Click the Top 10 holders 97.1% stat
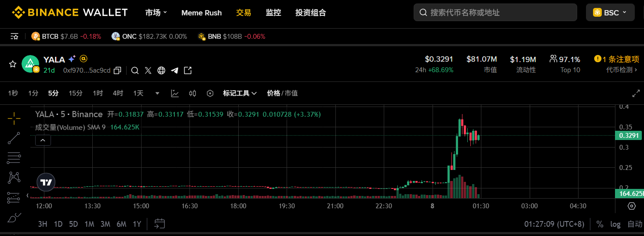This screenshot has height=236, width=644. pyautogui.click(x=565, y=64)
